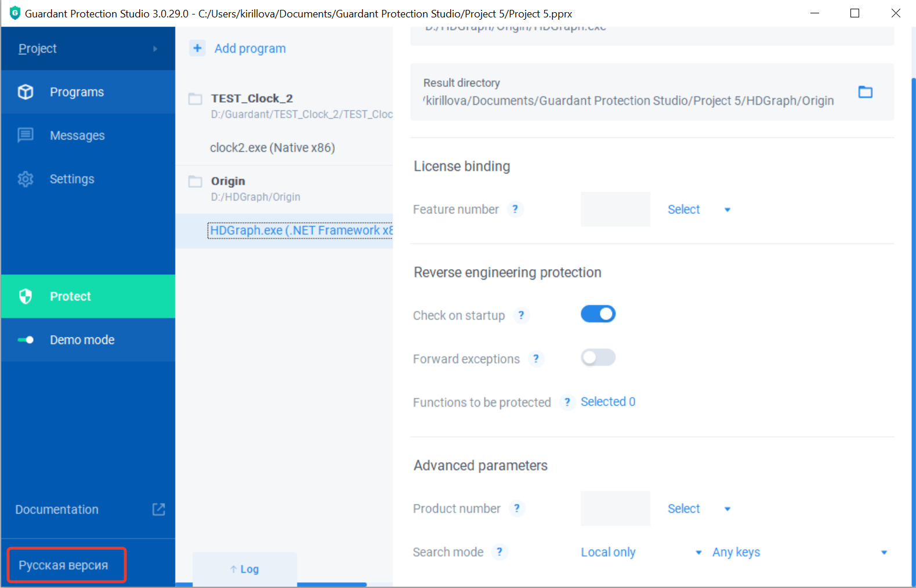Switch to Русская версия language
The height and width of the screenshot is (588, 916).
click(64, 565)
